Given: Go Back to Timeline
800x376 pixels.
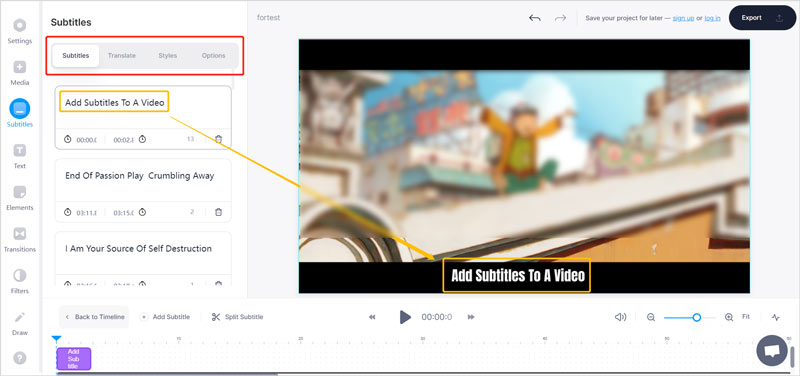Looking at the screenshot, I should (94, 317).
